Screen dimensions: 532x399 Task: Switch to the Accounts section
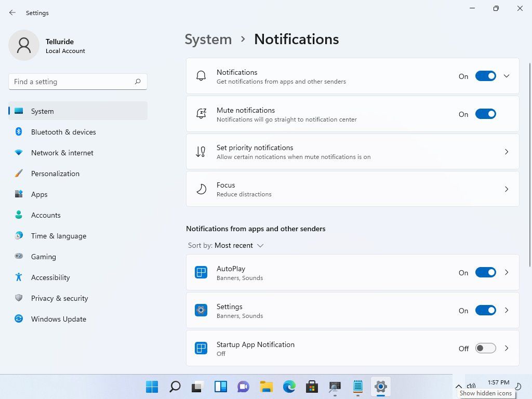pyautogui.click(x=46, y=215)
